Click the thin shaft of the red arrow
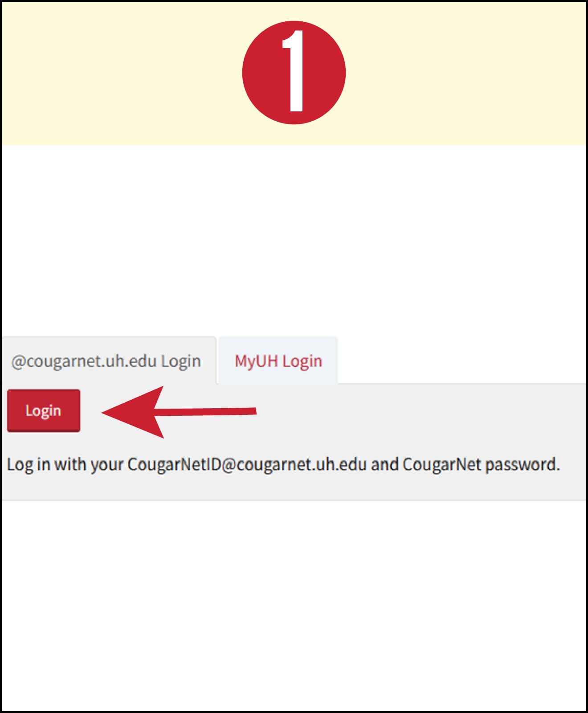The width and height of the screenshot is (588, 713). 206,411
